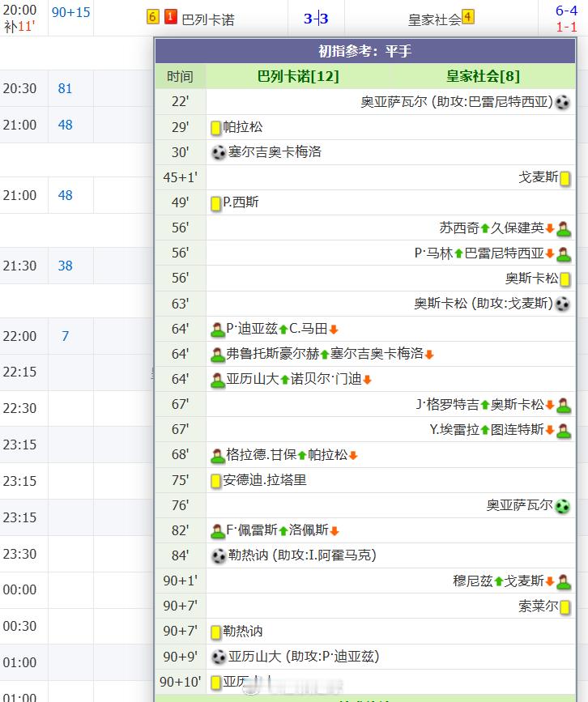Click the 久保建英 player name at 56'

[518, 228]
